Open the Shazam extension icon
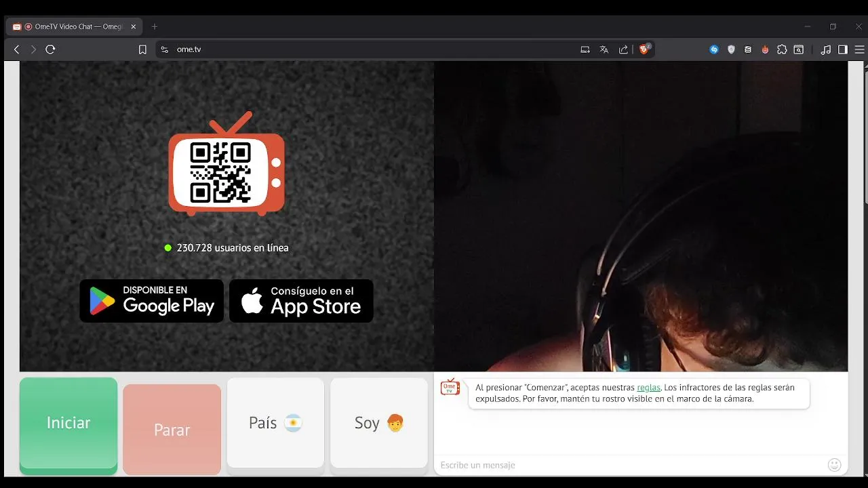868x488 pixels. point(714,49)
